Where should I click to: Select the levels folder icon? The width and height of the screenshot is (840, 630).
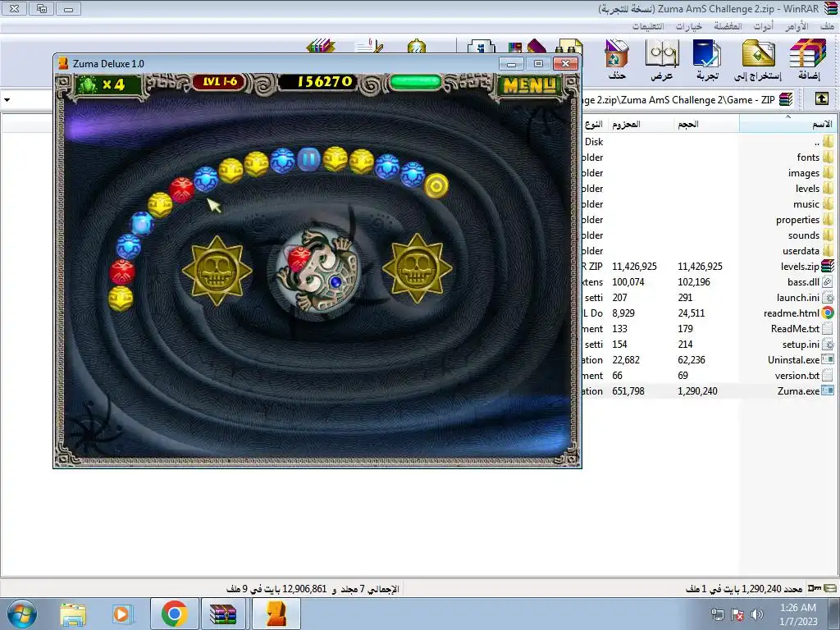coord(829,188)
